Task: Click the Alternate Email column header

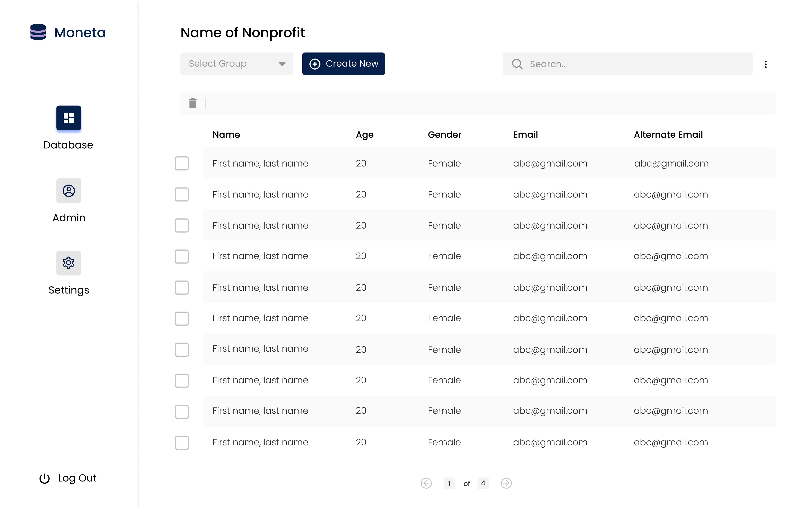Action: pyautogui.click(x=668, y=135)
